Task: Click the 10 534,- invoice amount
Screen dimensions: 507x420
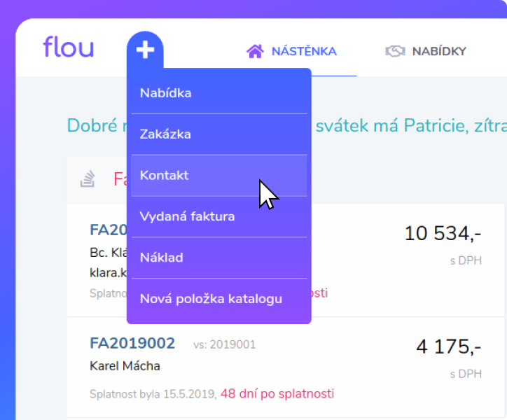Action: click(443, 233)
